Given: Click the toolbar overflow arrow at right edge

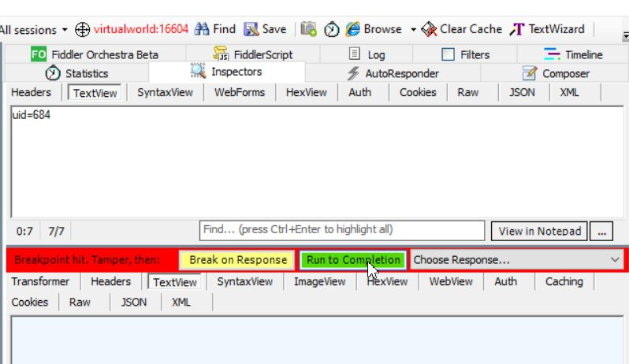Looking at the screenshot, I should pyautogui.click(x=625, y=36).
